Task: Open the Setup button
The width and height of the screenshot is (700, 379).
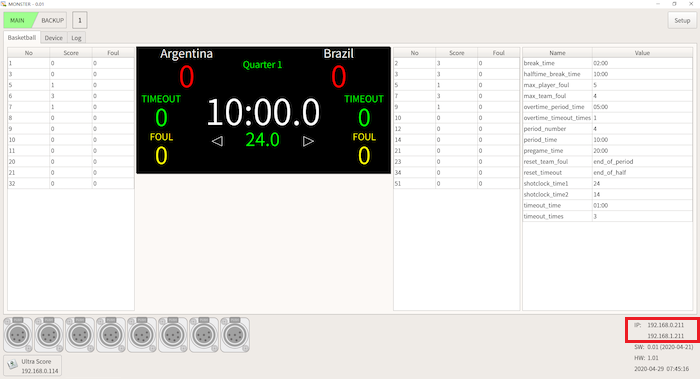Action: click(x=682, y=20)
